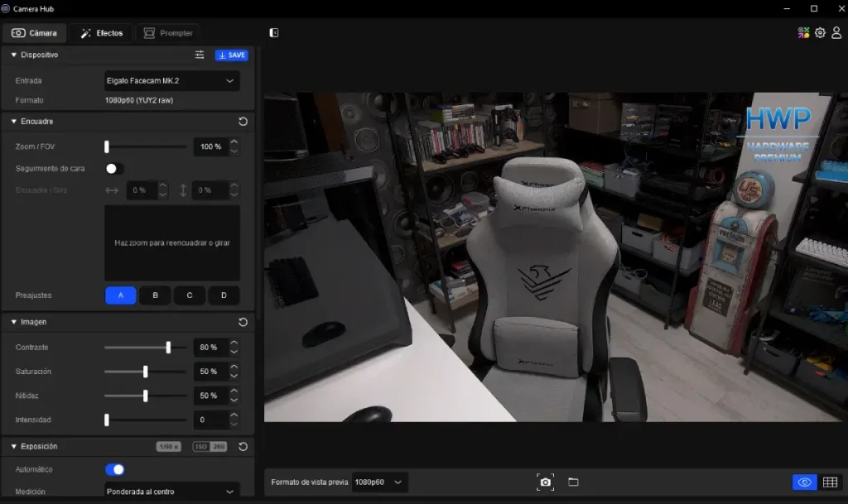Click the device settings sliders icon
Image resolution: width=848 pixels, height=504 pixels.
(x=200, y=55)
